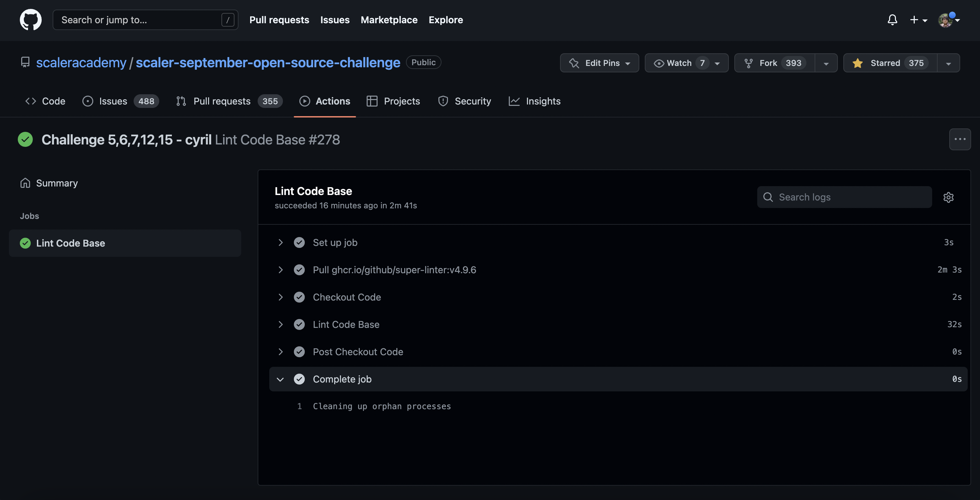Open log settings gear icon

pyautogui.click(x=948, y=197)
